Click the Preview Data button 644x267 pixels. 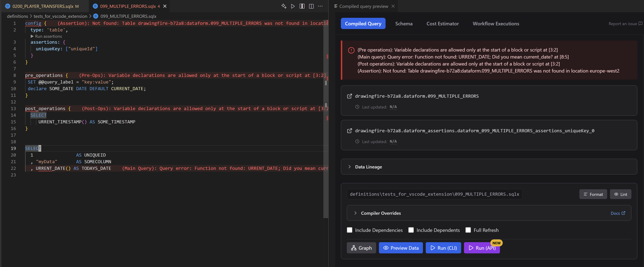pyautogui.click(x=401, y=248)
